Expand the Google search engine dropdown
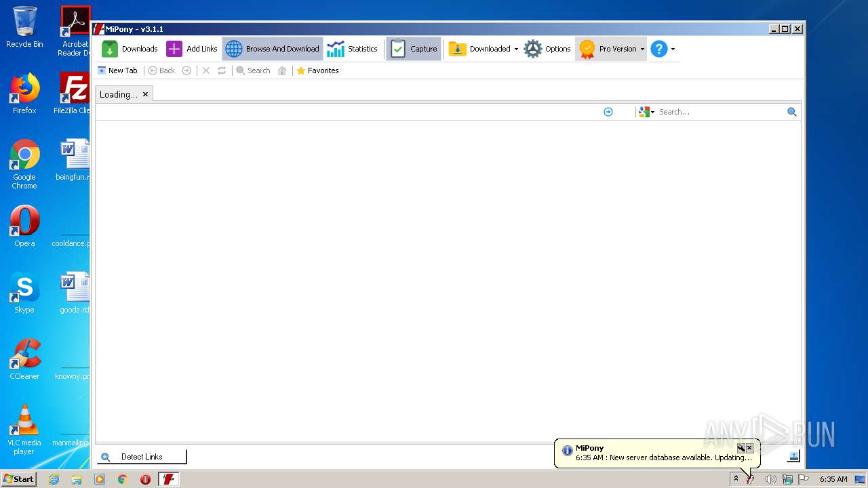The width and height of the screenshot is (868, 488). click(647, 112)
